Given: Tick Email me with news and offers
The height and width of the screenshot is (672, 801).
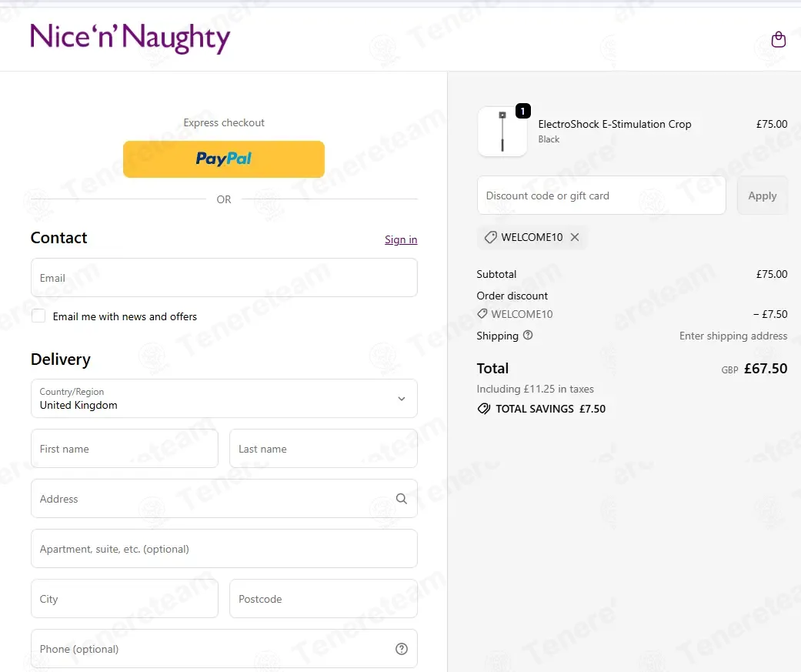Looking at the screenshot, I should (38, 316).
